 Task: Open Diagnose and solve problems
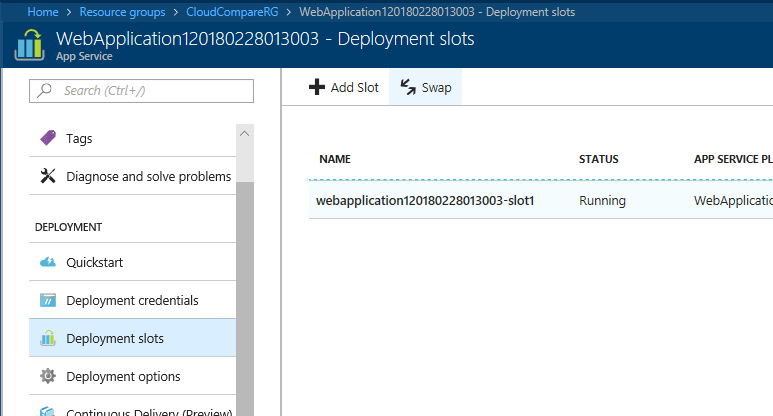(x=133, y=176)
